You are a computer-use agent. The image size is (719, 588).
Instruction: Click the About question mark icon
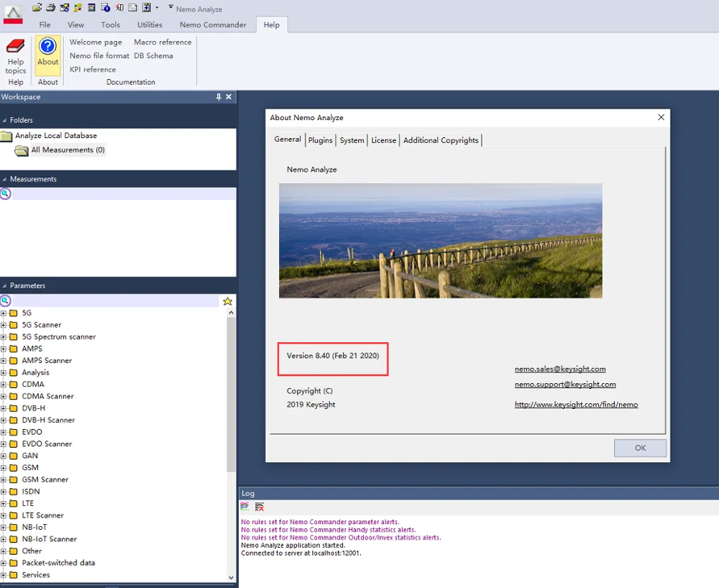coord(47,46)
